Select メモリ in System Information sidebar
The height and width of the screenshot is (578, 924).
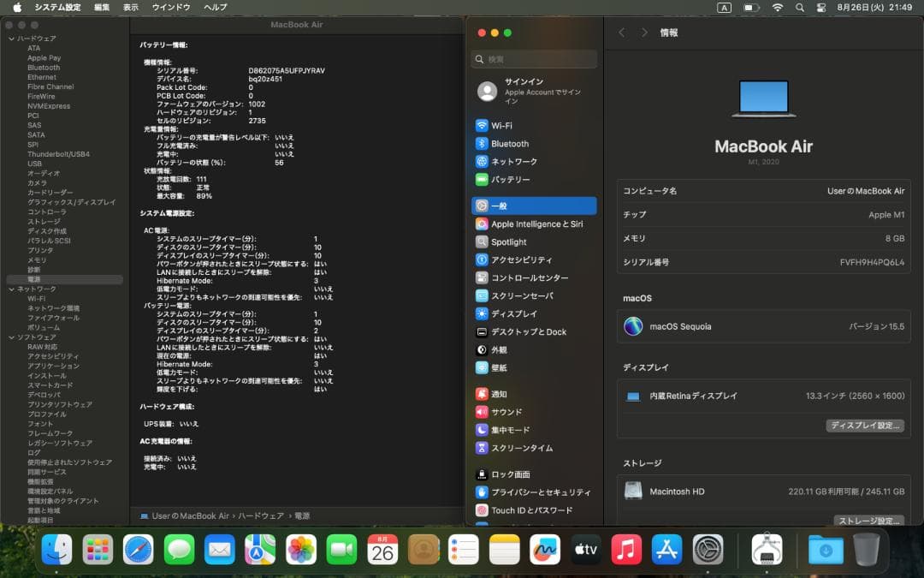point(37,260)
